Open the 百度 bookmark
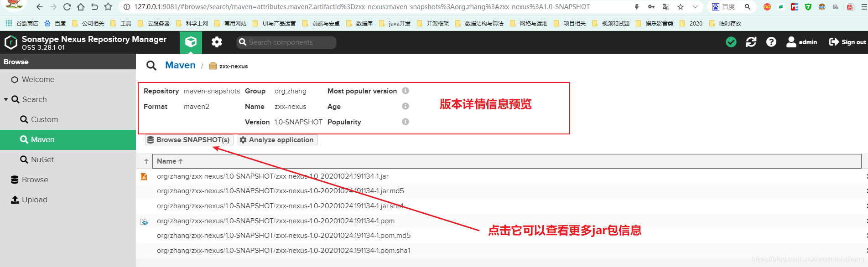Screen dimensions: 868x267 [55, 23]
